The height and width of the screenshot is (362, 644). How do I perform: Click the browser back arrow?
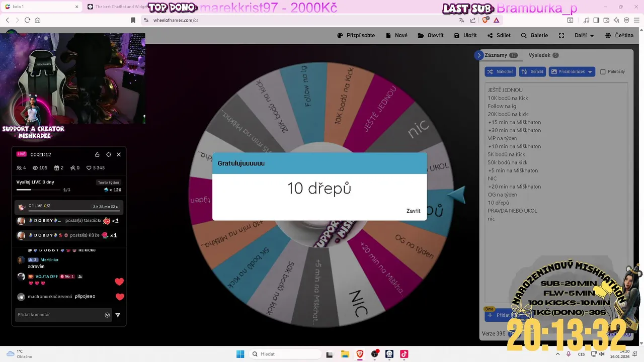(8, 20)
